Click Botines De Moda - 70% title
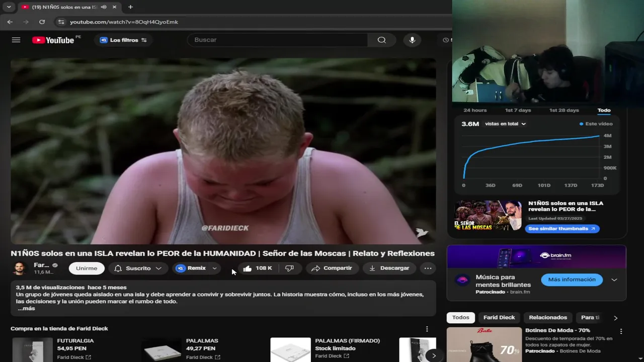The image size is (644, 362). pyautogui.click(x=557, y=330)
